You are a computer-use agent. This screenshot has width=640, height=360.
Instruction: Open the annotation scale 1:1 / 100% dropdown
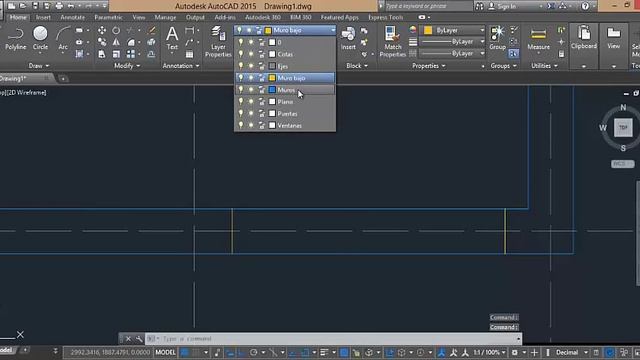[x=489, y=352]
